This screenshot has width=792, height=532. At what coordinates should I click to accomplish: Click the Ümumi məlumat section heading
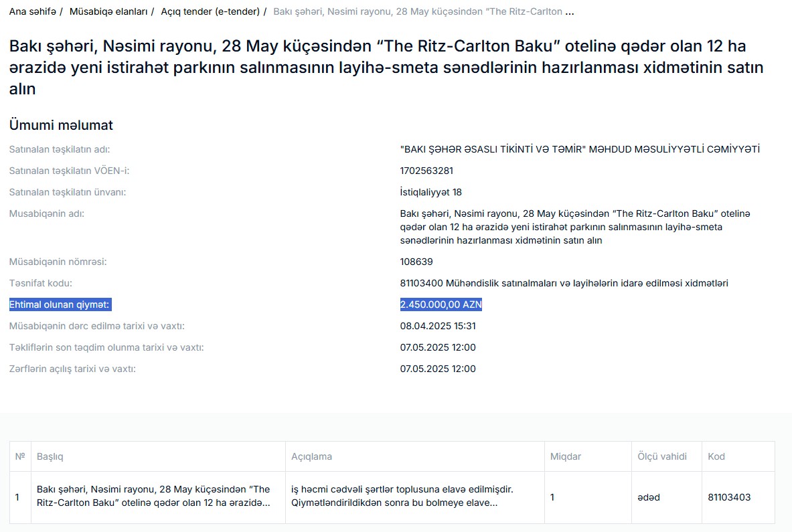[x=61, y=125]
